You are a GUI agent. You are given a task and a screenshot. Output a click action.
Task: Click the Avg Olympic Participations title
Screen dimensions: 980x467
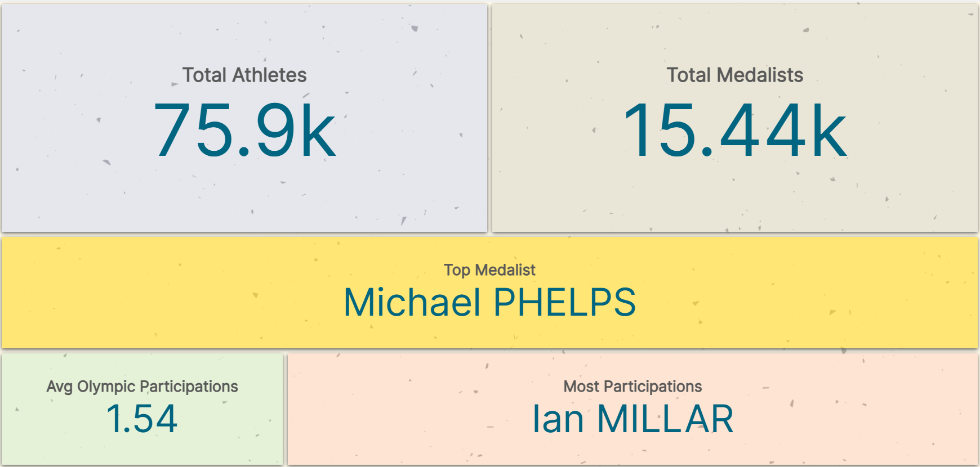pyautogui.click(x=142, y=387)
